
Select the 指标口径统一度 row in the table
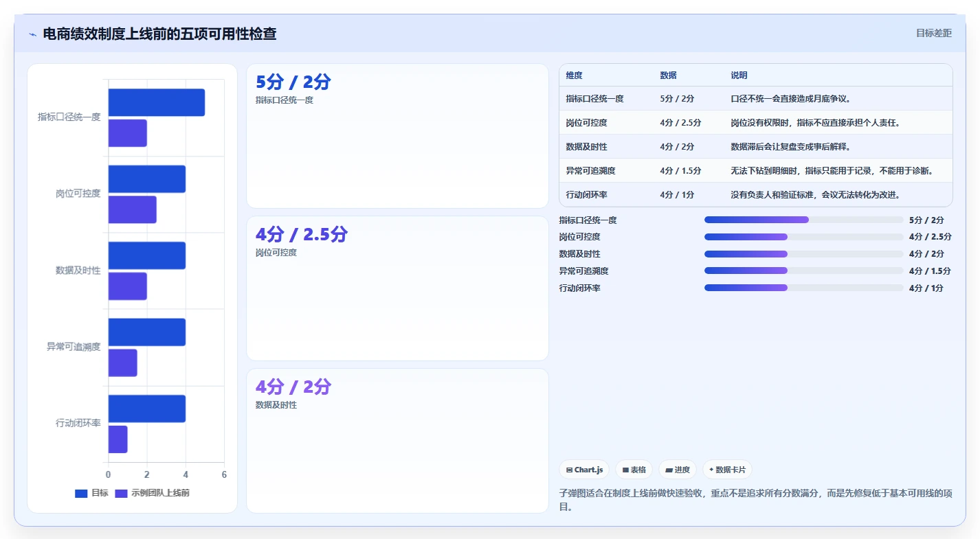(x=756, y=99)
